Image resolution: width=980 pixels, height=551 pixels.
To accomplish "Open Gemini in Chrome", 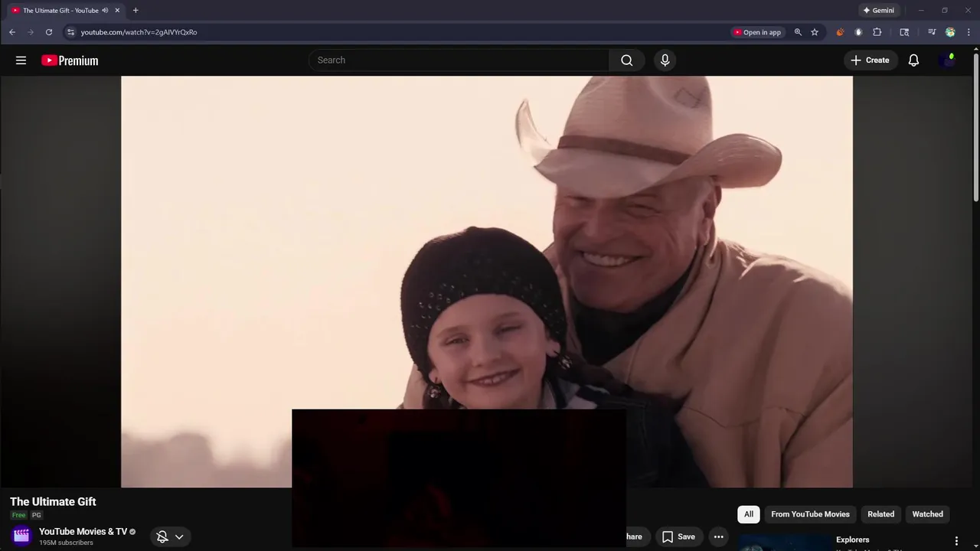I will 878,11.
